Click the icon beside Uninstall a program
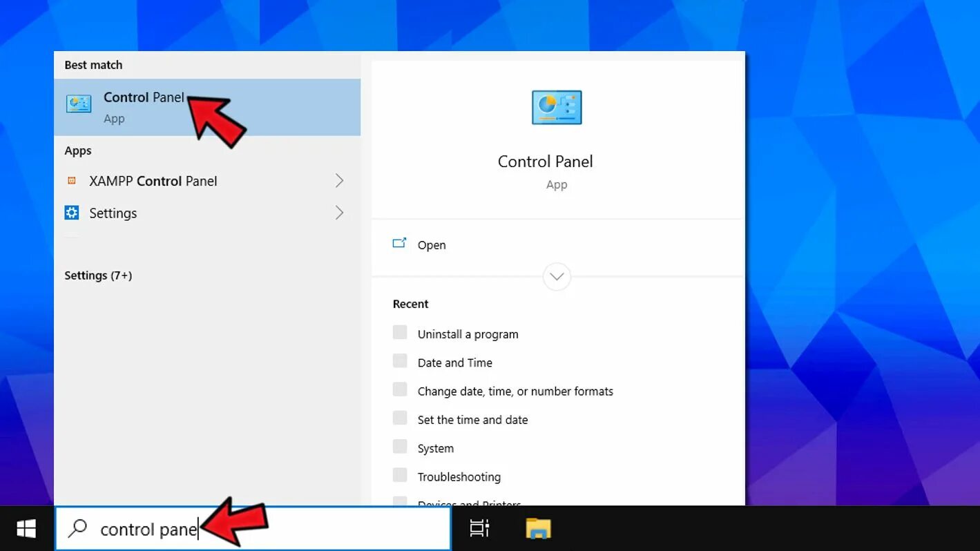This screenshot has width=980, height=551. (x=400, y=332)
